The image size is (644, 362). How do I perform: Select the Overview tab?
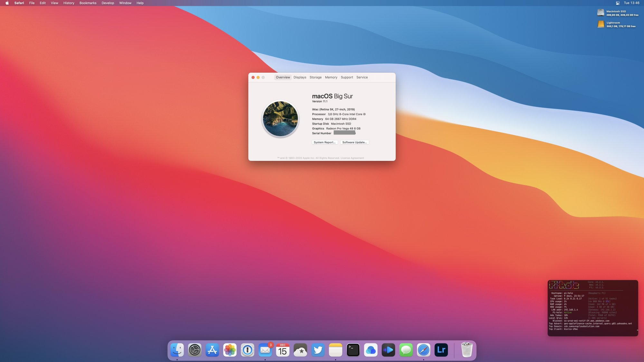(x=283, y=77)
